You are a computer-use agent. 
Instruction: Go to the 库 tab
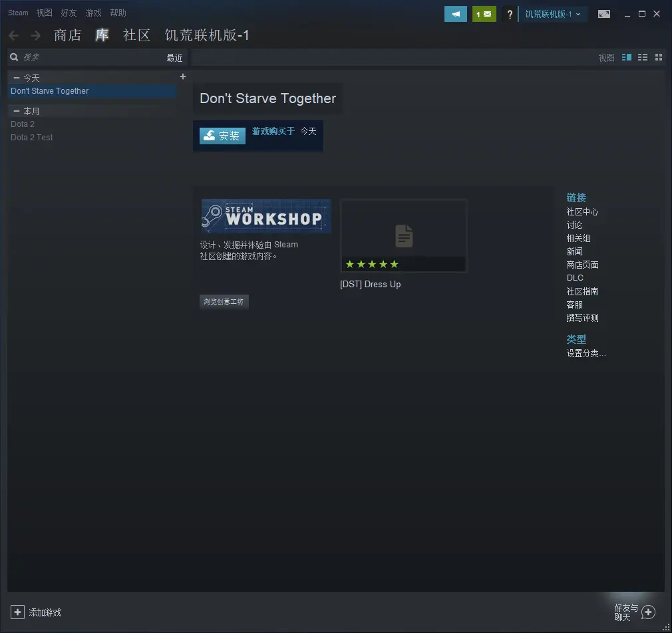tap(102, 35)
